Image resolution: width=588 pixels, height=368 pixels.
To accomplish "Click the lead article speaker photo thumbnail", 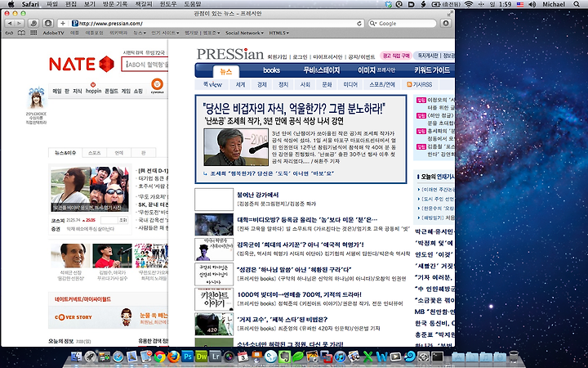I will [236, 147].
